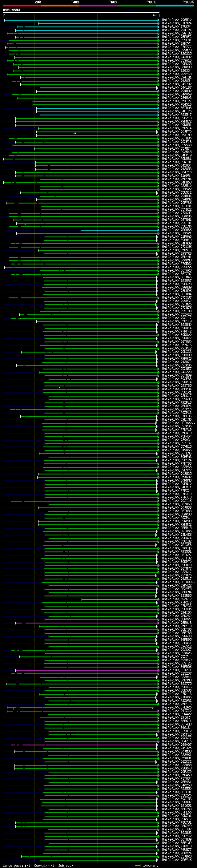Click the UniRef100_B9GRJ4 label

tap(176, 382)
